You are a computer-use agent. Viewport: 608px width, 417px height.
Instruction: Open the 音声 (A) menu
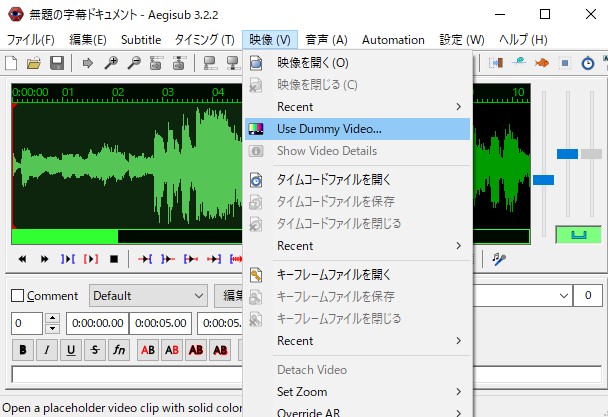click(326, 40)
